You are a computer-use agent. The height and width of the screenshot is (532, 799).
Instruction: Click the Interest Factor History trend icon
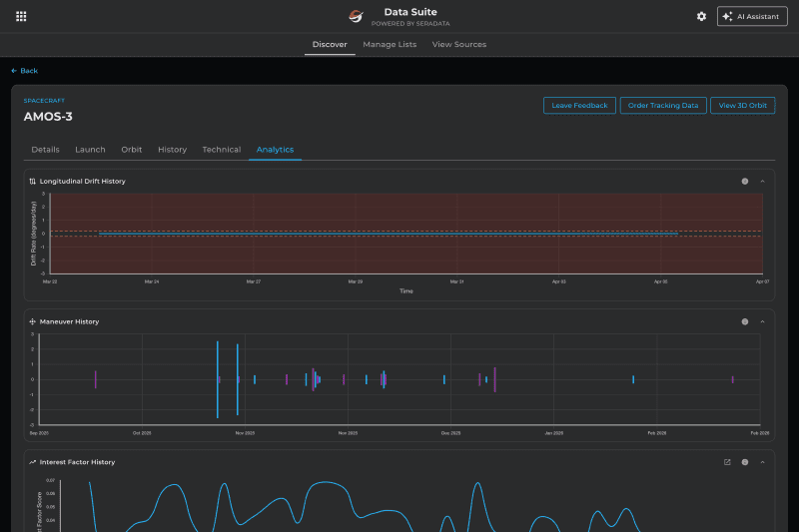pos(33,462)
